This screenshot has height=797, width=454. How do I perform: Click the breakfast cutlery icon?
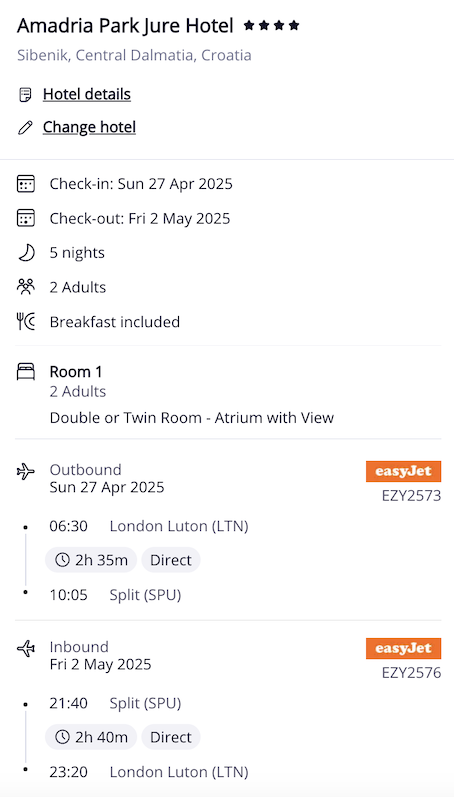[x=26, y=322]
